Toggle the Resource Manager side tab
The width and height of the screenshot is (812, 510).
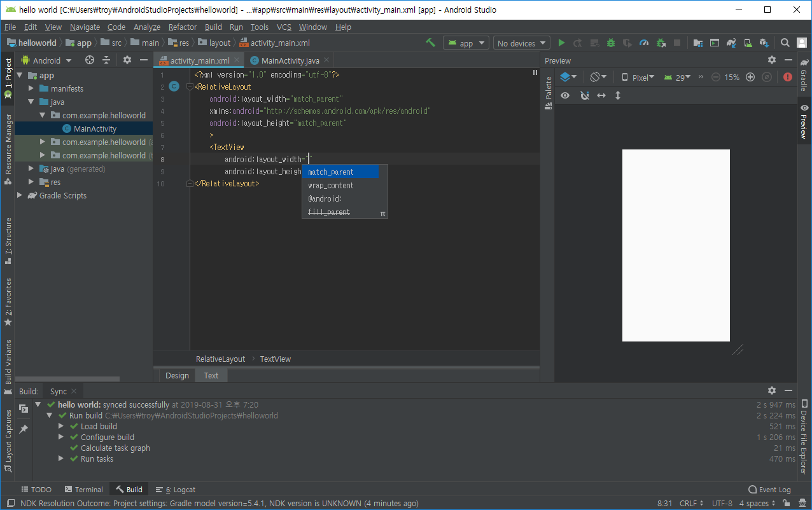click(8, 149)
